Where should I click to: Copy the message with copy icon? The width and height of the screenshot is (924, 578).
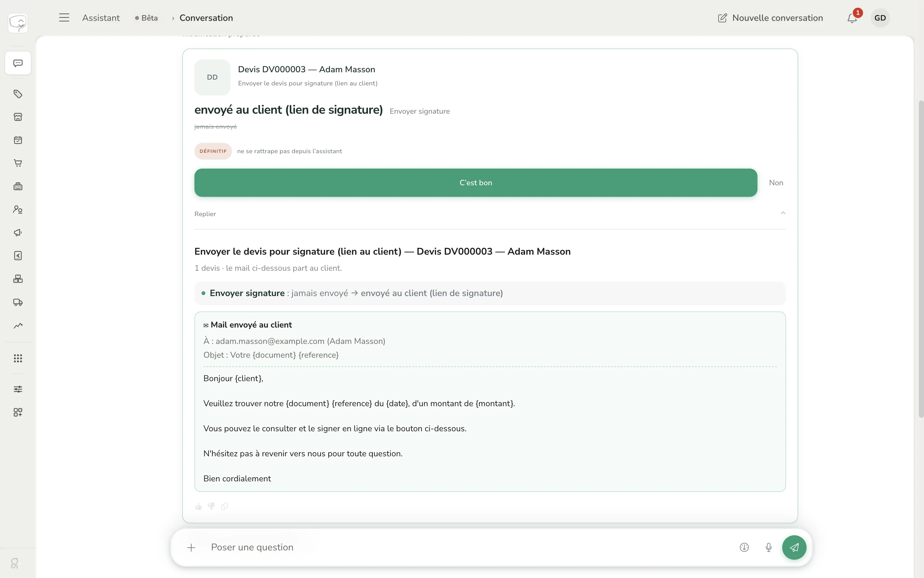(225, 506)
